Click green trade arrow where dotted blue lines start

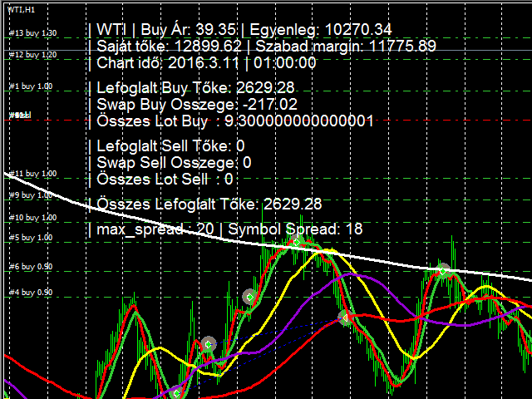(x=209, y=344)
